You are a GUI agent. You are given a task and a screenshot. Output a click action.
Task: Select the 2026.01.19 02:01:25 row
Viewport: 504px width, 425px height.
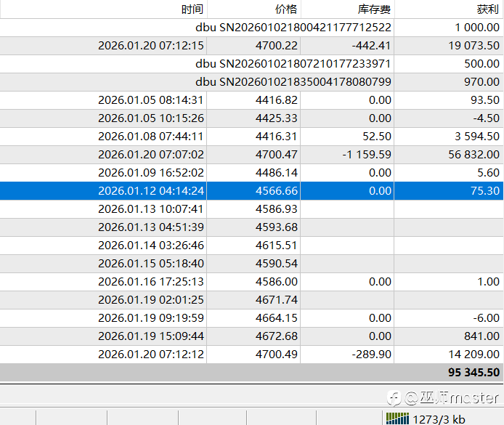pos(252,300)
